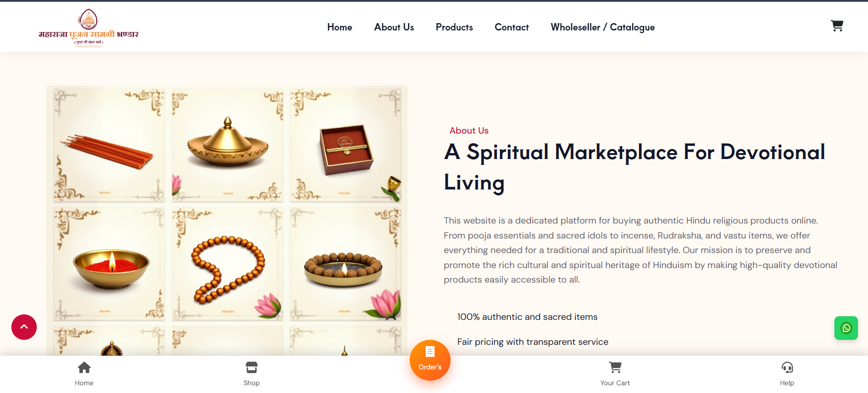Click the Maharaja Pujan Samagri Bhandar logo
This screenshot has width=868, height=393.
coord(89,28)
